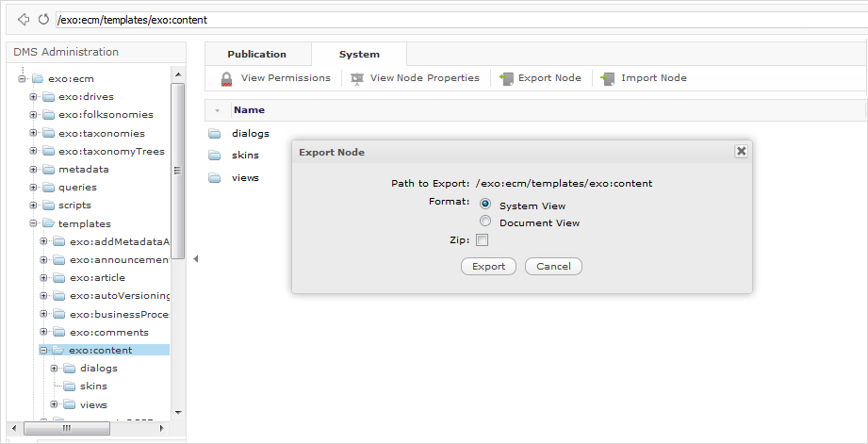This screenshot has width=868, height=444.
Task: Click queries folder icon in tree
Action: pos(49,188)
